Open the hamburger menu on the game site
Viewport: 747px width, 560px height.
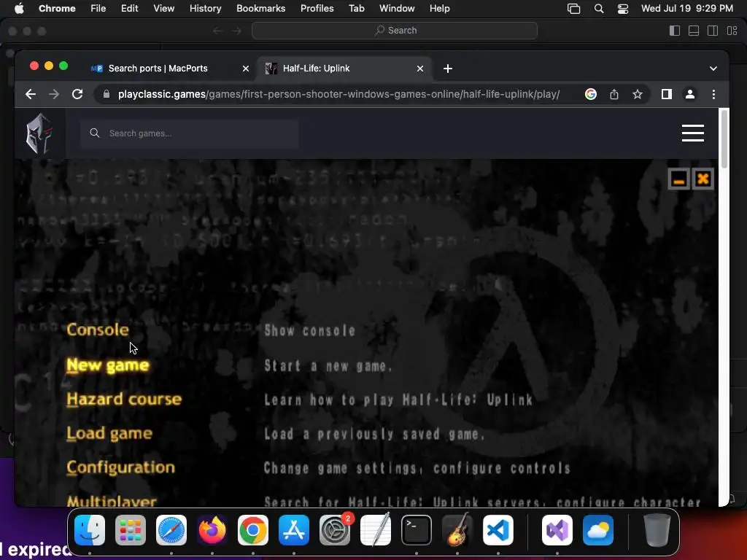pos(693,133)
